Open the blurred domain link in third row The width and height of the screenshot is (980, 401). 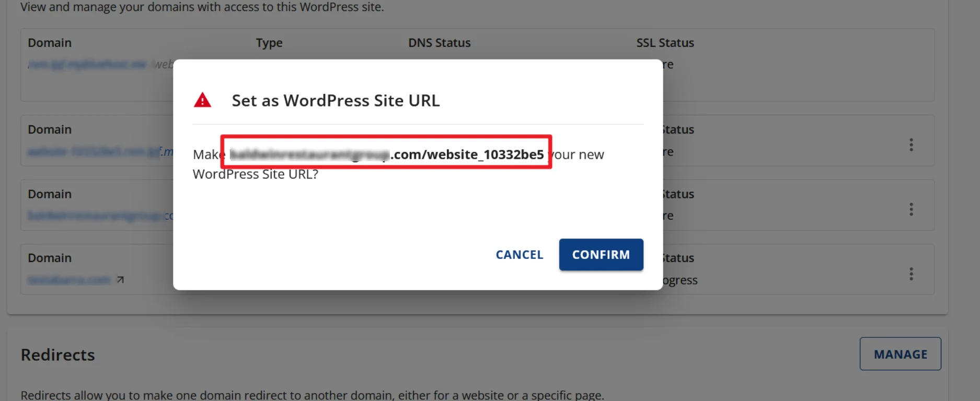(97, 216)
